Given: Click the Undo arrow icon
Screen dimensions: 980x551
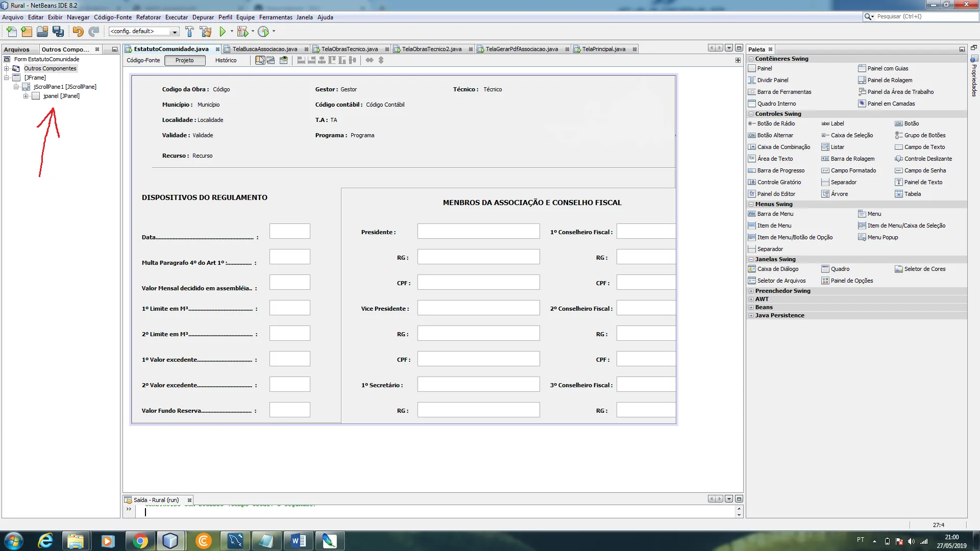Looking at the screenshot, I should click(78, 32).
